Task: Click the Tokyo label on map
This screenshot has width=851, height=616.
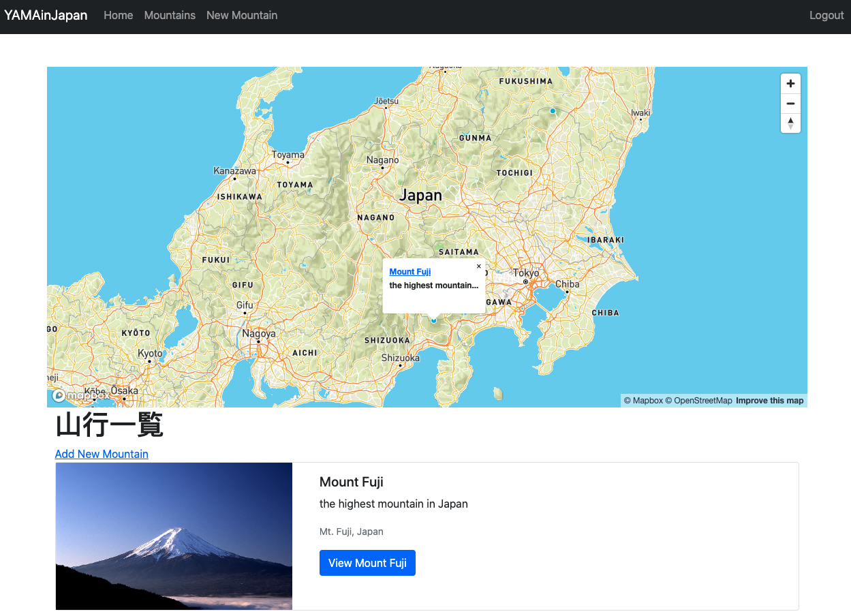Action: pyautogui.click(x=526, y=273)
